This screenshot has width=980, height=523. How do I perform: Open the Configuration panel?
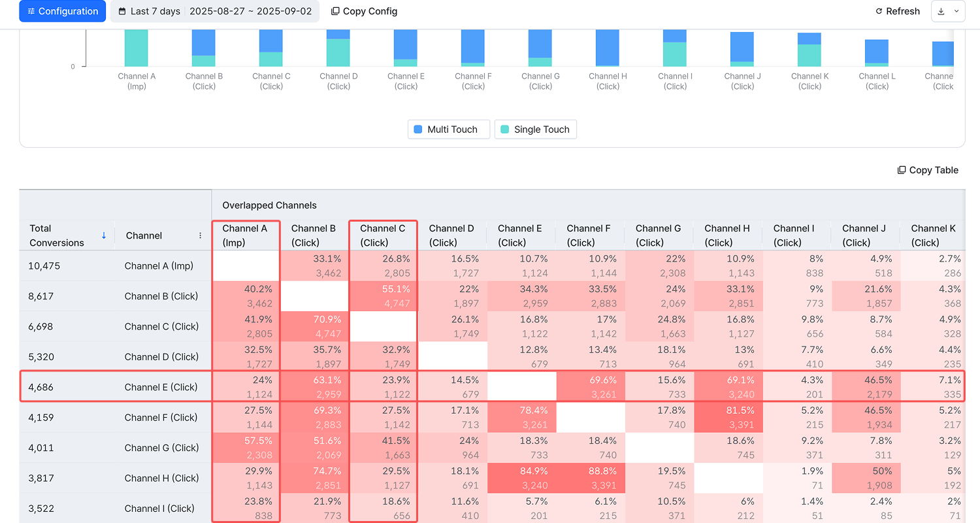(x=63, y=11)
